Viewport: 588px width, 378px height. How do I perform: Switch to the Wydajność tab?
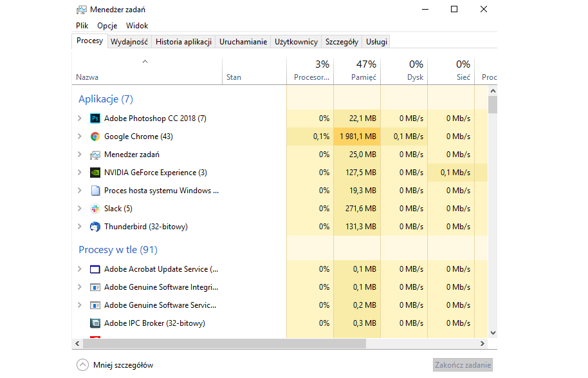(x=129, y=42)
